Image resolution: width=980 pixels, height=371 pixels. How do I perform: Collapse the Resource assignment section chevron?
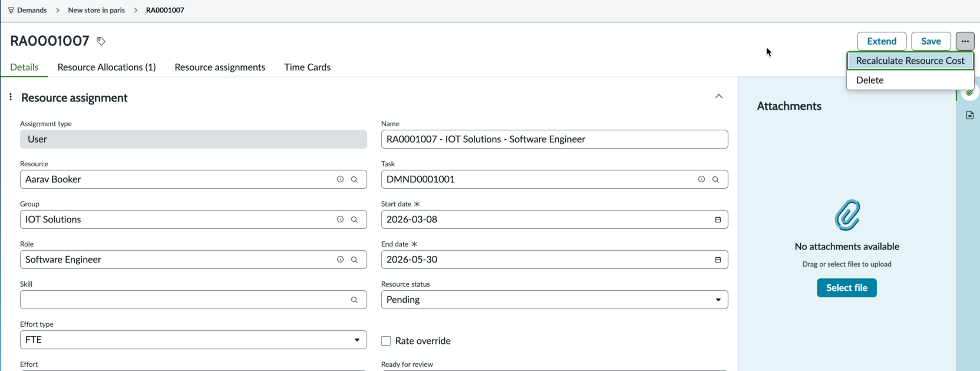[719, 97]
